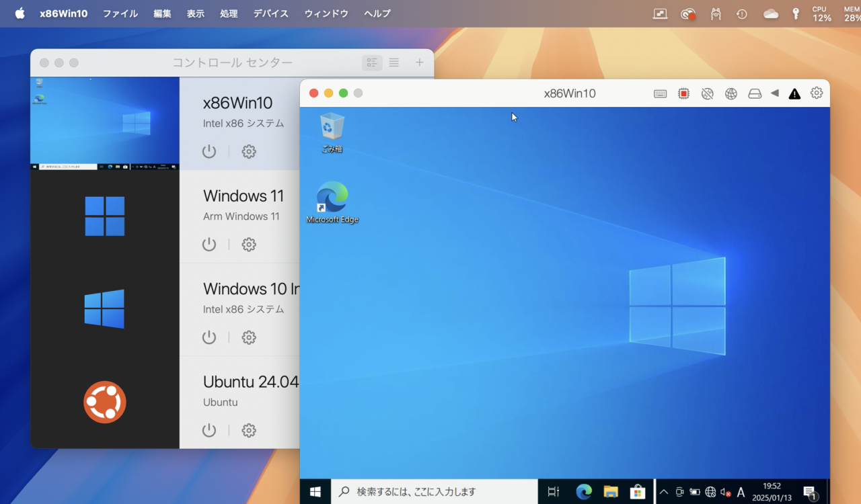The height and width of the screenshot is (504, 861).
Task: Click the CPU 12% menu bar indicator
Action: point(821,13)
